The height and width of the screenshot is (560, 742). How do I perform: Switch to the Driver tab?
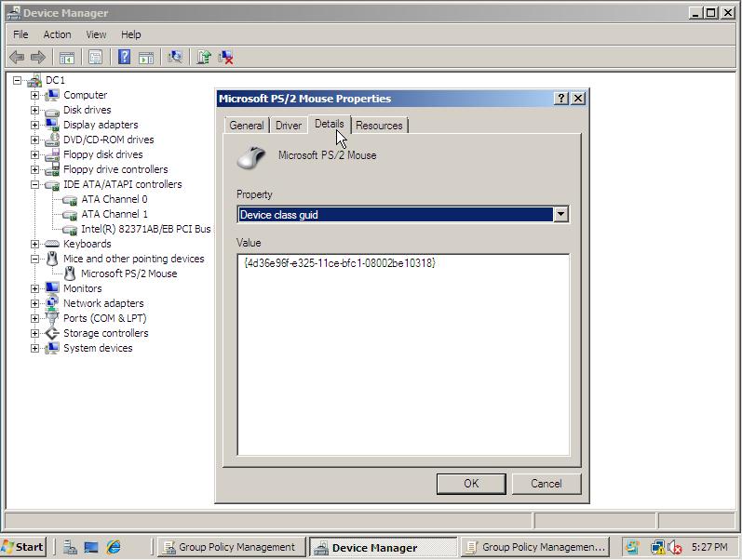tap(289, 126)
